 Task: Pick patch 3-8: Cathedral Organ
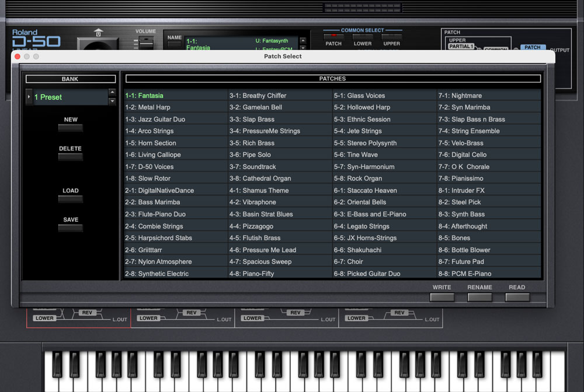click(x=280, y=178)
